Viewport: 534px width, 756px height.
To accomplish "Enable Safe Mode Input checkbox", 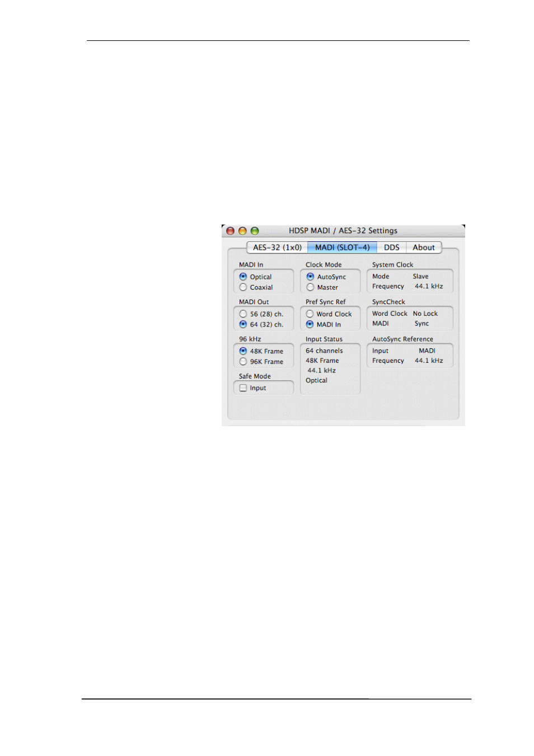I will [x=243, y=388].
